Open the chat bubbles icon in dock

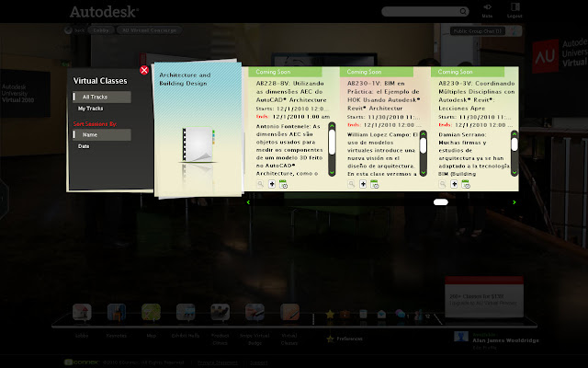point(401,314)
